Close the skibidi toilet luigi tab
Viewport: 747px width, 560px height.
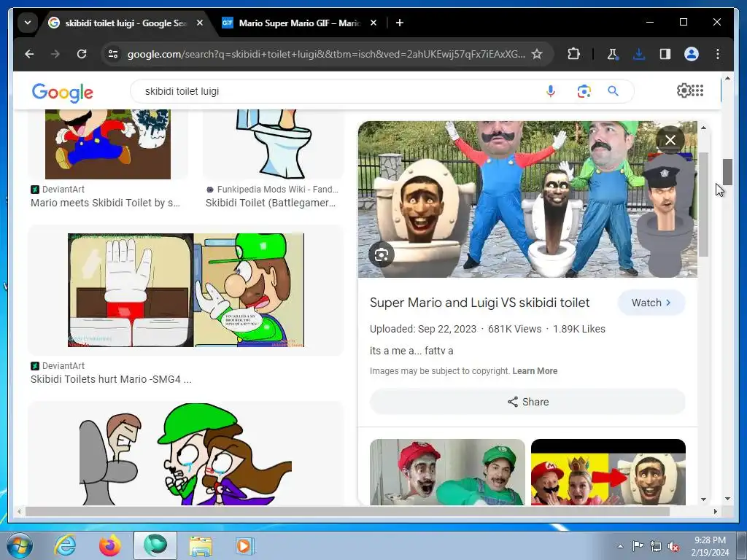pos(200,23)
